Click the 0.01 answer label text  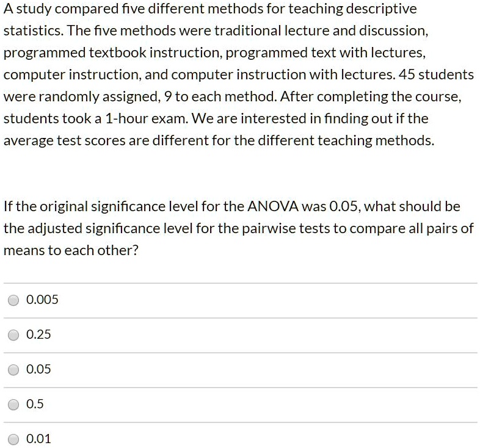(40, 439)
